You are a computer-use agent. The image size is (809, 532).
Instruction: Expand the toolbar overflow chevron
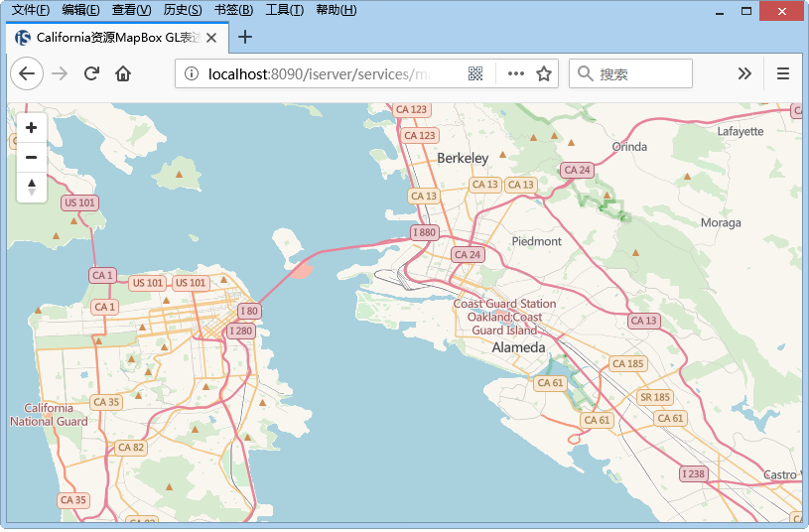click(744, 73)
